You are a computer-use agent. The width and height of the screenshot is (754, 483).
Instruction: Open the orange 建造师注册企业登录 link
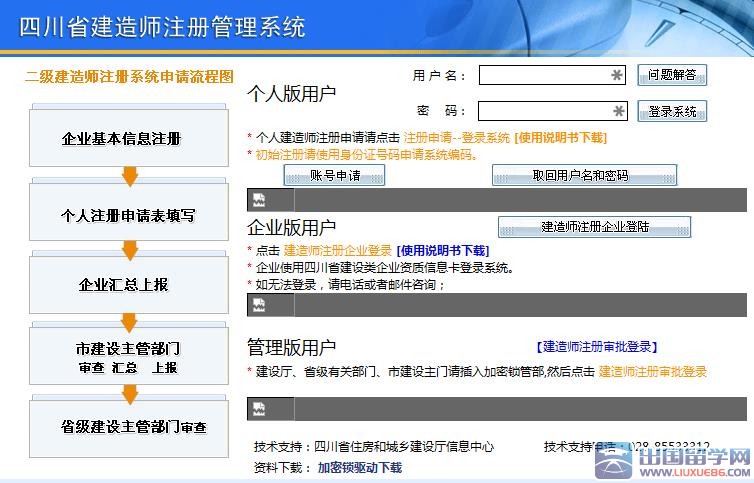point(338,251)
